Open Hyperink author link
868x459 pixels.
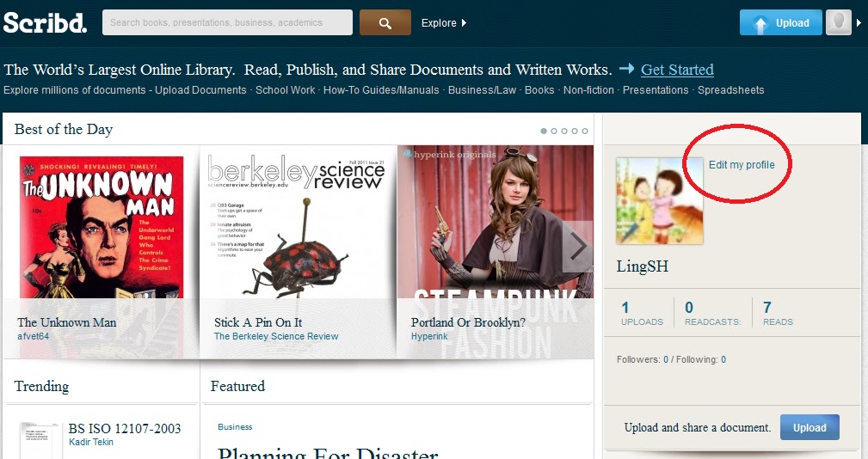tap(429, 336)
